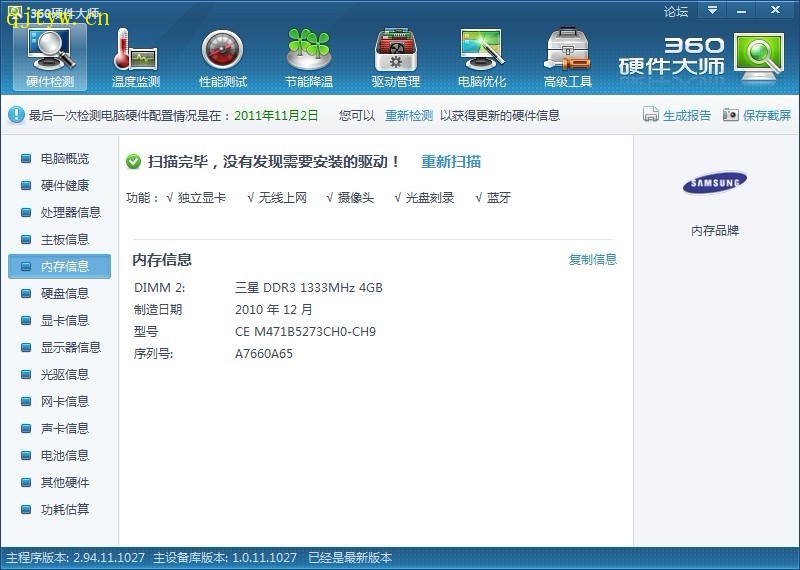Click the manufacture date 2010 年 12 月
The height and width of the screenshot is (570, 800).
point(273,310)
